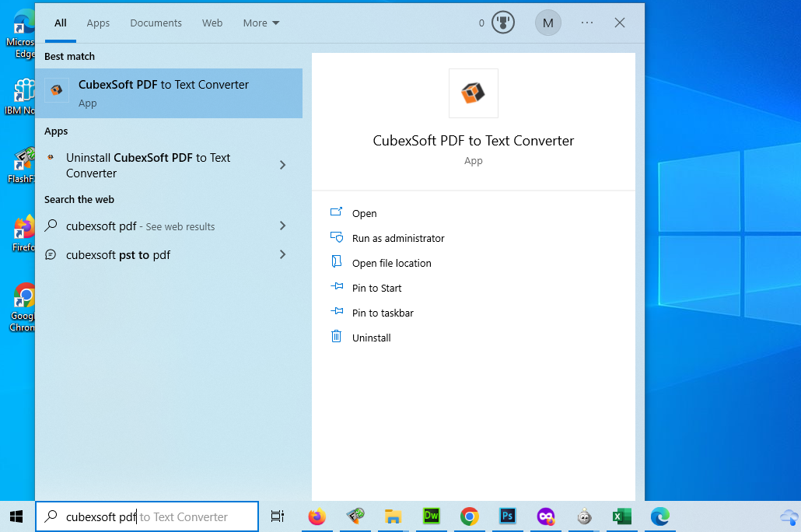Switch to Photoshop on the taskbar
This screenshot has height=532, width=801.
[507, 516]
